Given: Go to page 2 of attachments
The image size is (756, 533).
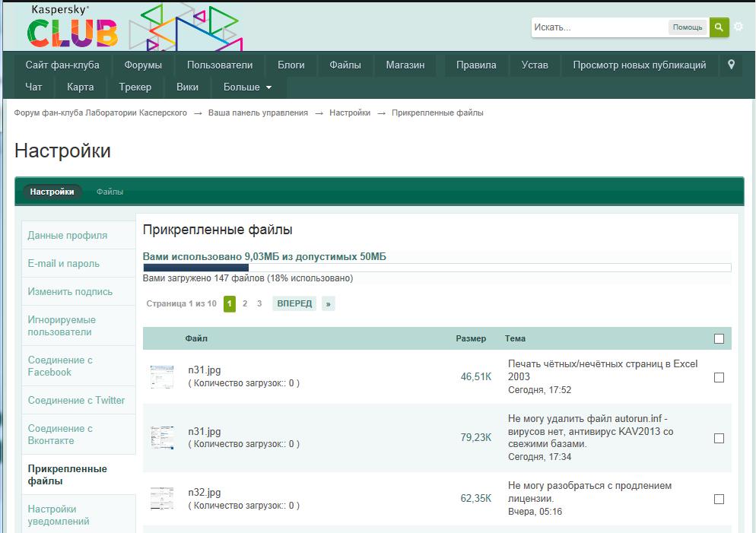Looking at the screenshot, I should pyautogui.click(x=244, y=303).
